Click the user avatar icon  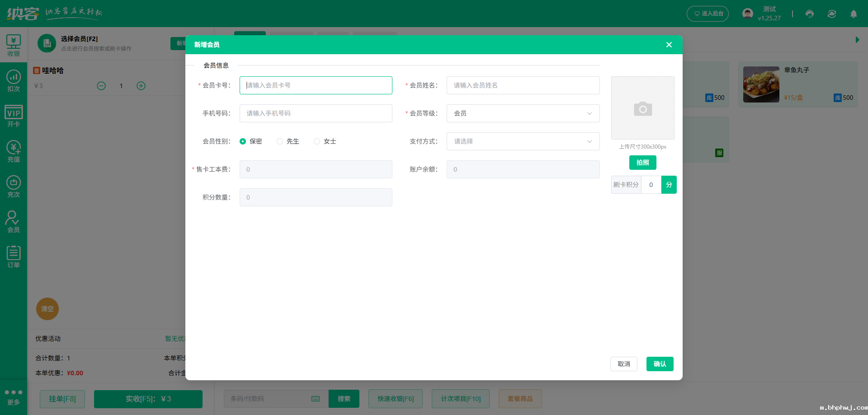click(748, 14)
